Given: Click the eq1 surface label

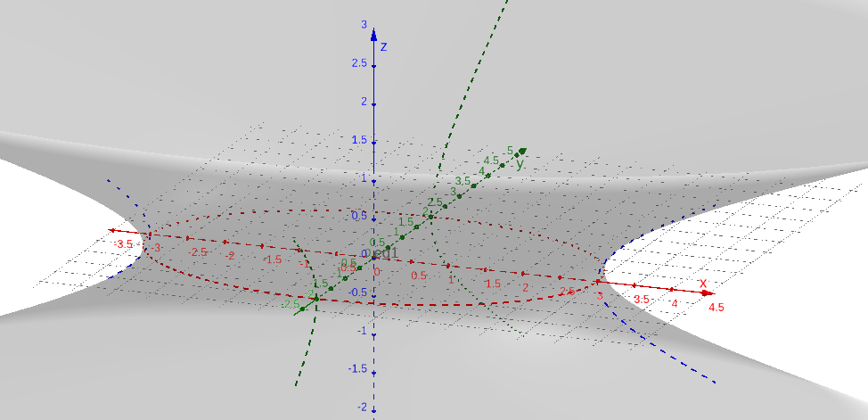Looking at the screenshot, I should 387,254.
